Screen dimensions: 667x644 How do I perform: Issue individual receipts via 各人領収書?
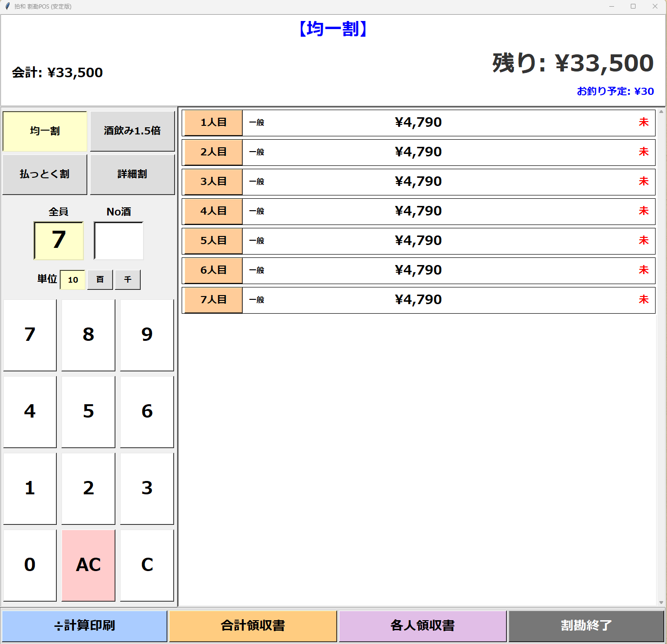point(422,626)
